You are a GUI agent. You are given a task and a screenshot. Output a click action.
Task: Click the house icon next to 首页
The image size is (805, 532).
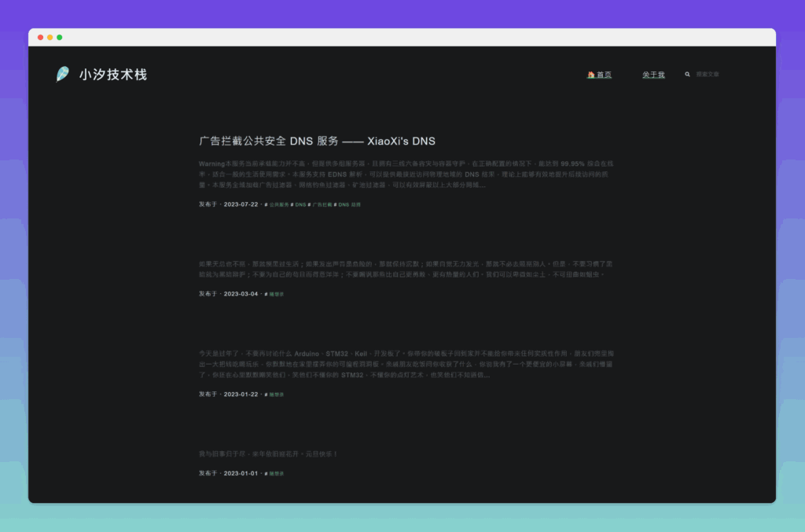click(592, 75)
